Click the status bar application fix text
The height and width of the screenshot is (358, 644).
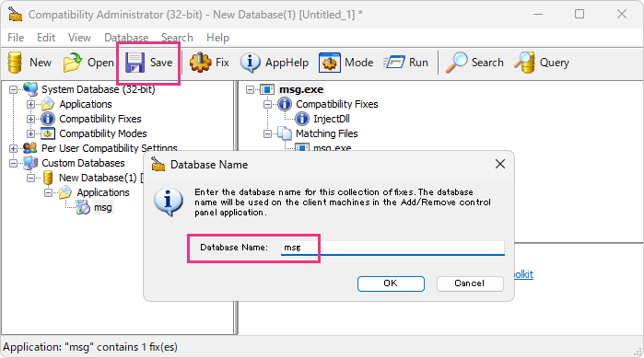coord(90,347)
